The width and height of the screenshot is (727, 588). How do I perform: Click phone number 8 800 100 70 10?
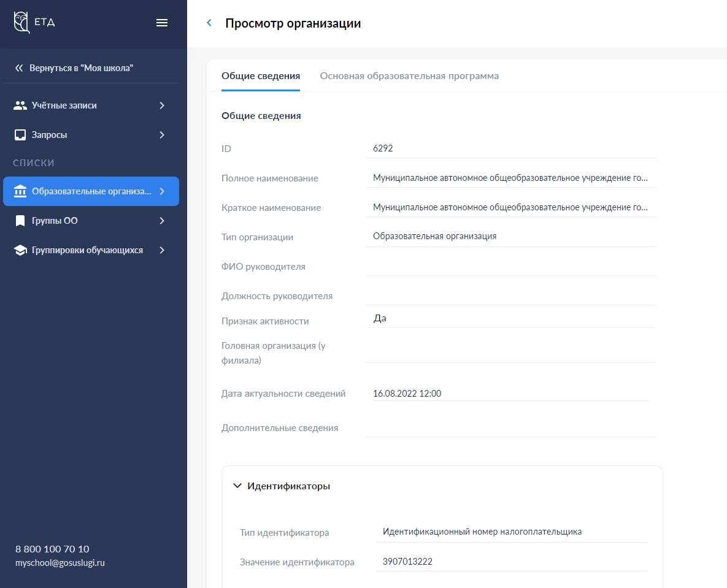click(x=52, y=549)
